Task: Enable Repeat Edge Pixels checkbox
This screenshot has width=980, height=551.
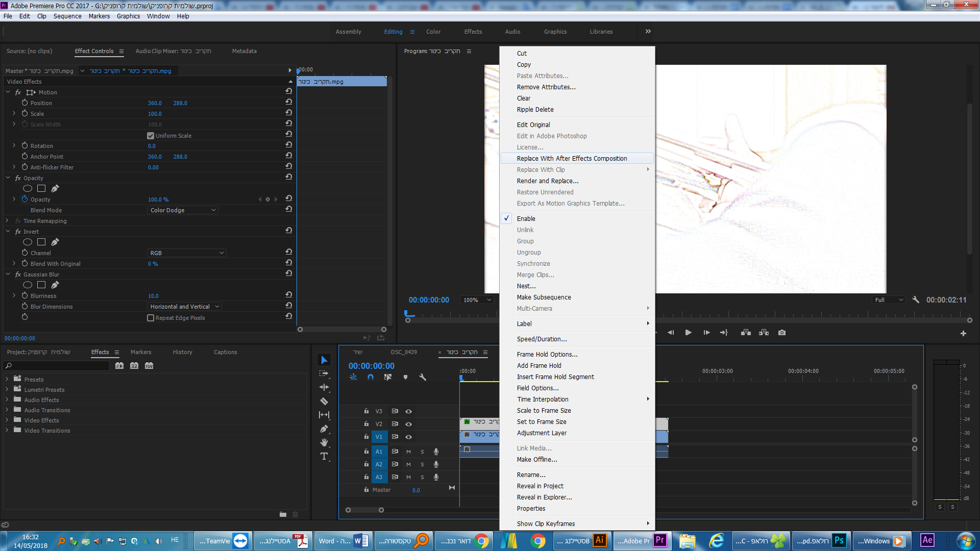Action: click(151, 318)
